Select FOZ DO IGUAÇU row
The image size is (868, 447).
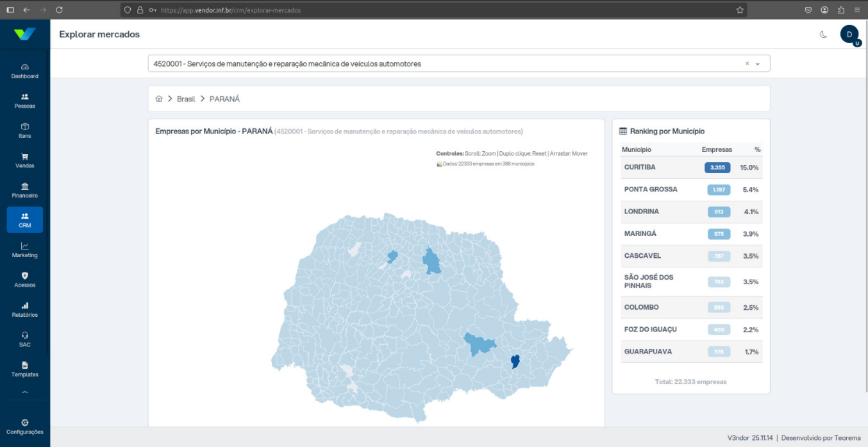click(x=691, y=330)
